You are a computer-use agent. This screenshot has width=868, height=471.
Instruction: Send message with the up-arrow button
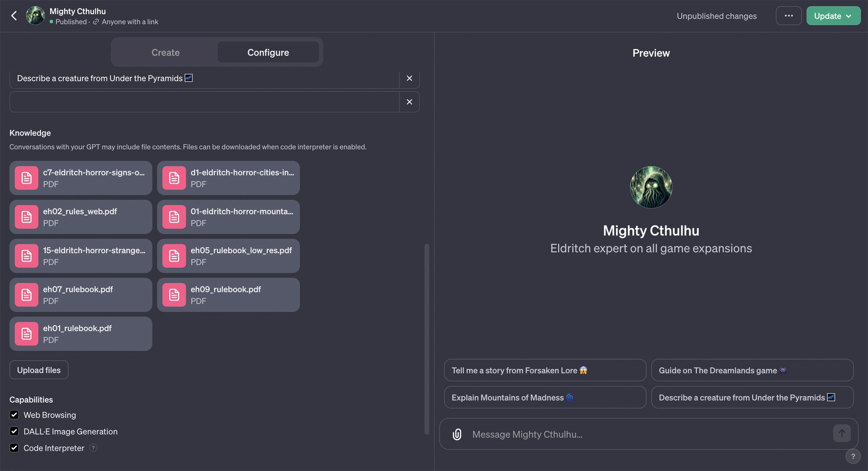click(x=842, y=433)
